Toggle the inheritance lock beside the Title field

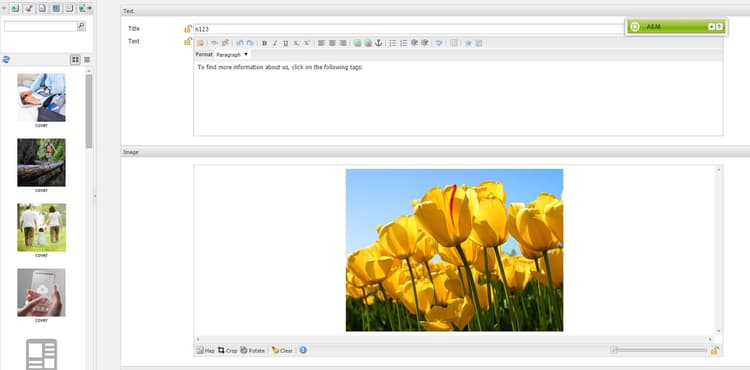click(188, 29)
